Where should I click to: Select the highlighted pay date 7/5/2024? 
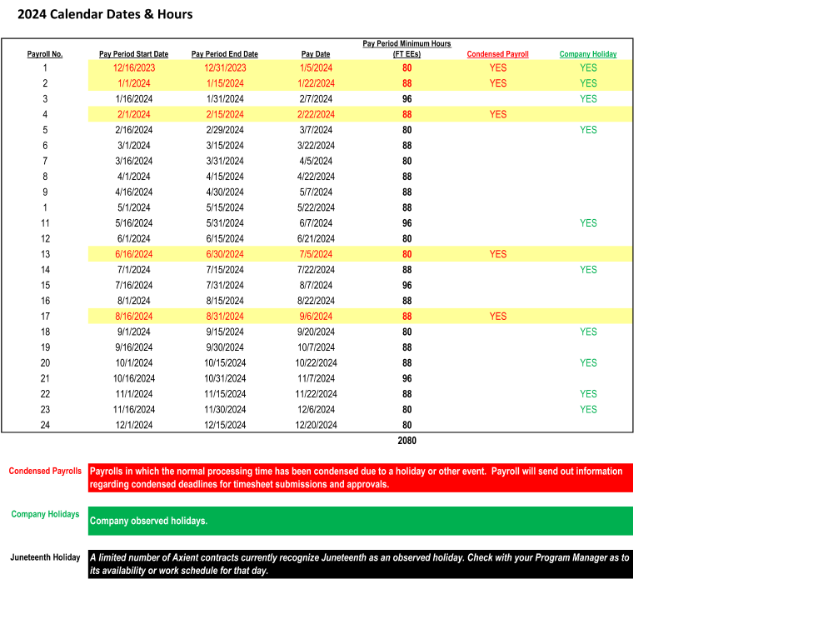click(x=316, y=254)
